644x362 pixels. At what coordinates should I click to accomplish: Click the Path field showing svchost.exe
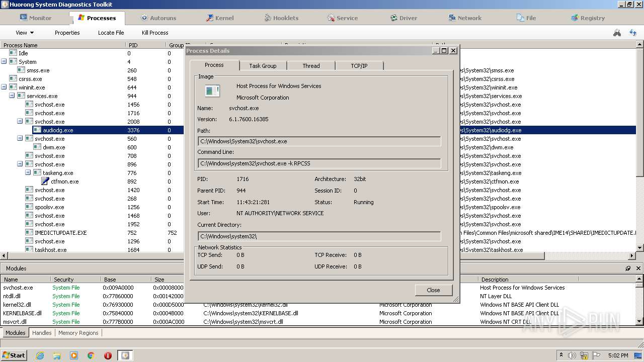click(319, 141)
